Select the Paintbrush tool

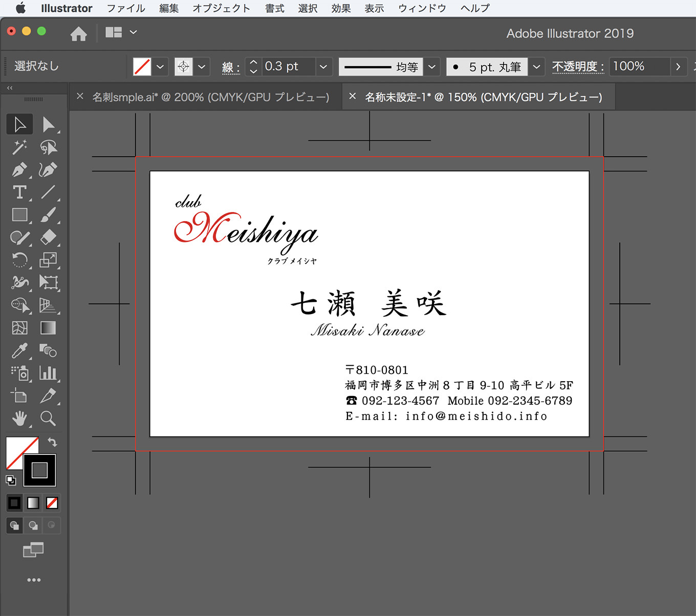point(49,215)
